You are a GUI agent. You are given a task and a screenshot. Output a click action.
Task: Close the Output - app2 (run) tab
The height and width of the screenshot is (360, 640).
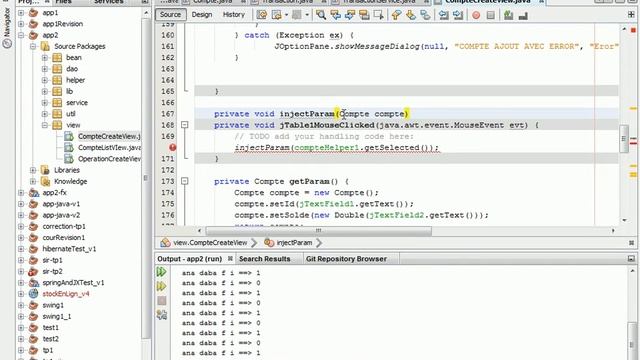230,258
